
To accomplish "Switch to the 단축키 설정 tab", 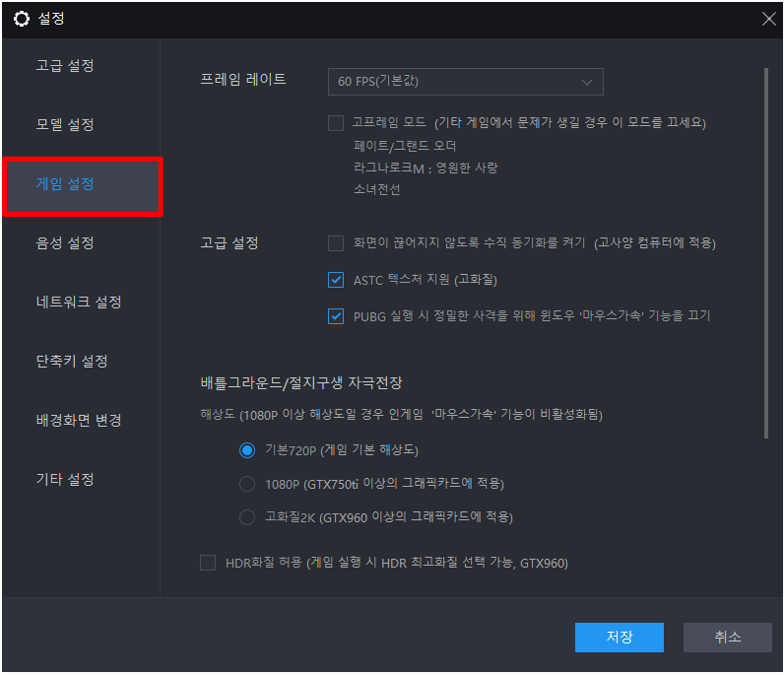I will pyautogui.click(x=72, y=362).
